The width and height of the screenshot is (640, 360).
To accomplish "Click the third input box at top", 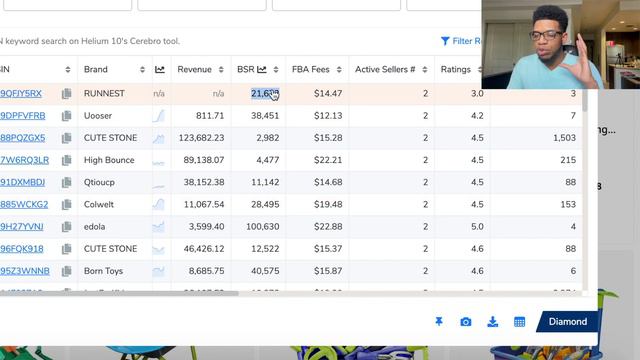I will click(x=336, y=5).
